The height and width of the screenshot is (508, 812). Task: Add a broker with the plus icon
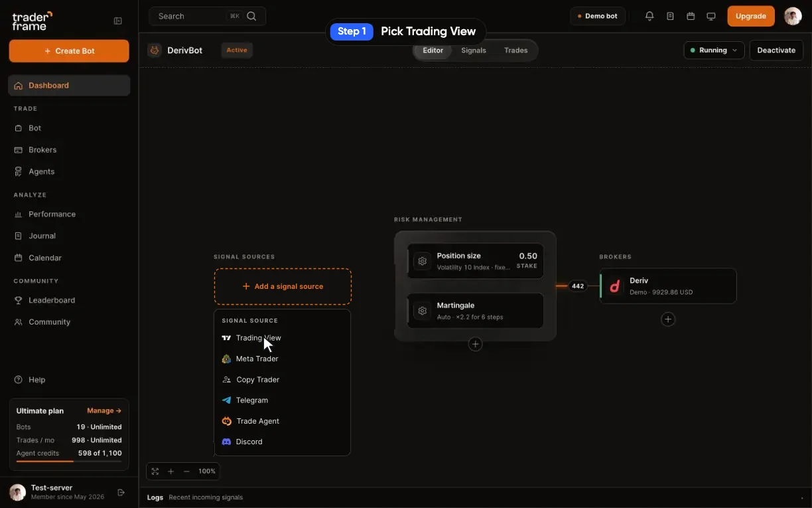click(668, 319)
